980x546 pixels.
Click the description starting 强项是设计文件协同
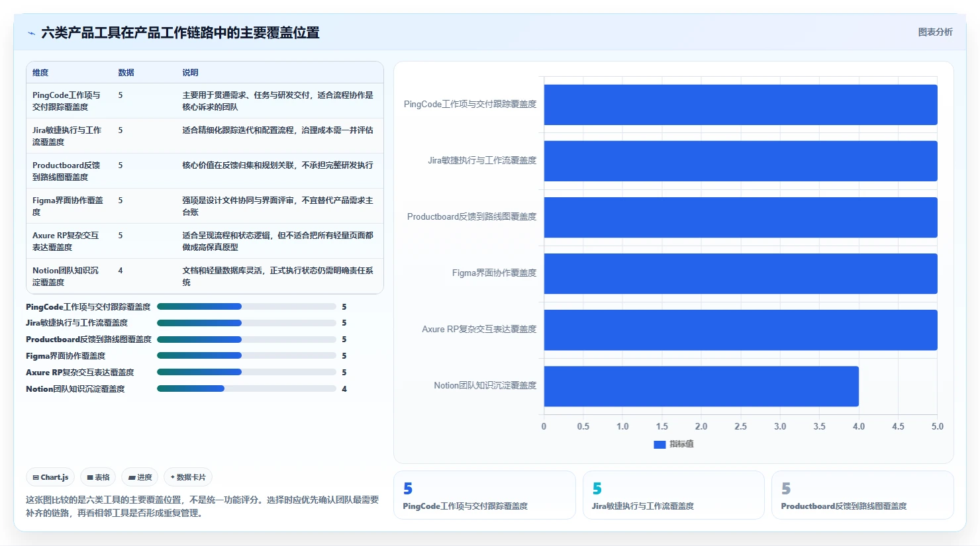(277, 206)
